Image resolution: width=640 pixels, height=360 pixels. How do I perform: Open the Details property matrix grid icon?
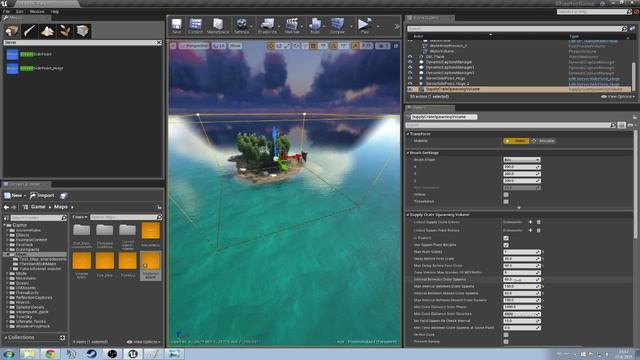(621, 125)
